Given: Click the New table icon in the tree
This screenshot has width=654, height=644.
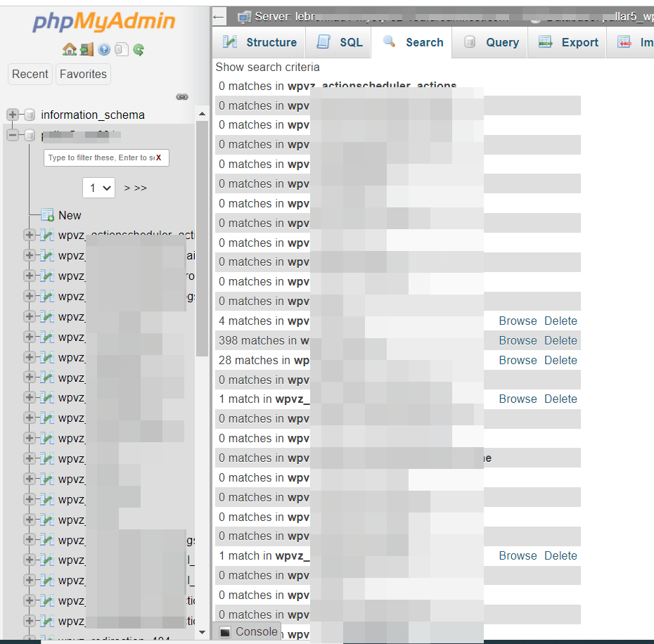Looking at the screenshot, I should click(x=48, y=215).
